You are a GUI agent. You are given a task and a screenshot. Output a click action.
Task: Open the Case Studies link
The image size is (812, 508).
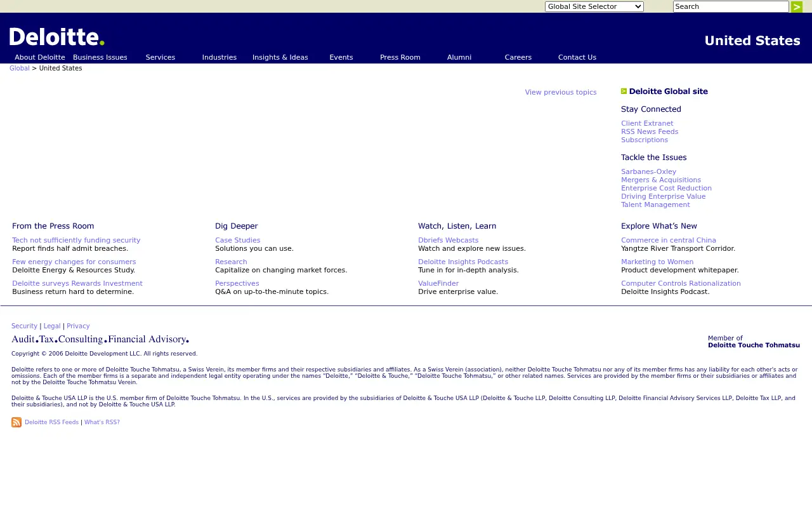[x=238, y=241]
